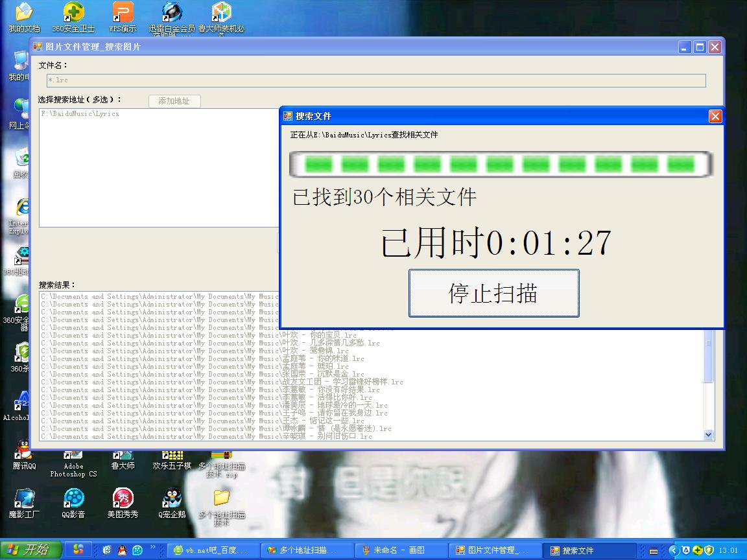Select the 美图秀秀 desktop shortcut
Screen dimensions: 747x560
click(123, 503)
